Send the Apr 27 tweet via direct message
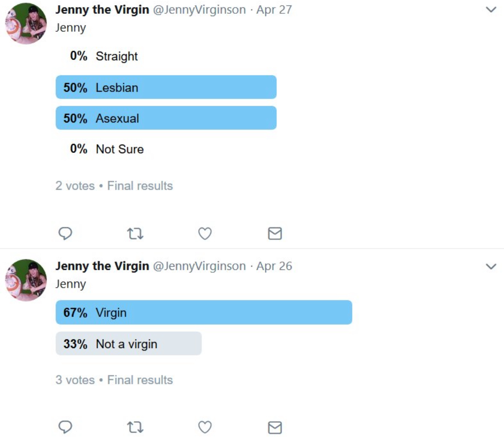504x438 pixels. [275, 234]
